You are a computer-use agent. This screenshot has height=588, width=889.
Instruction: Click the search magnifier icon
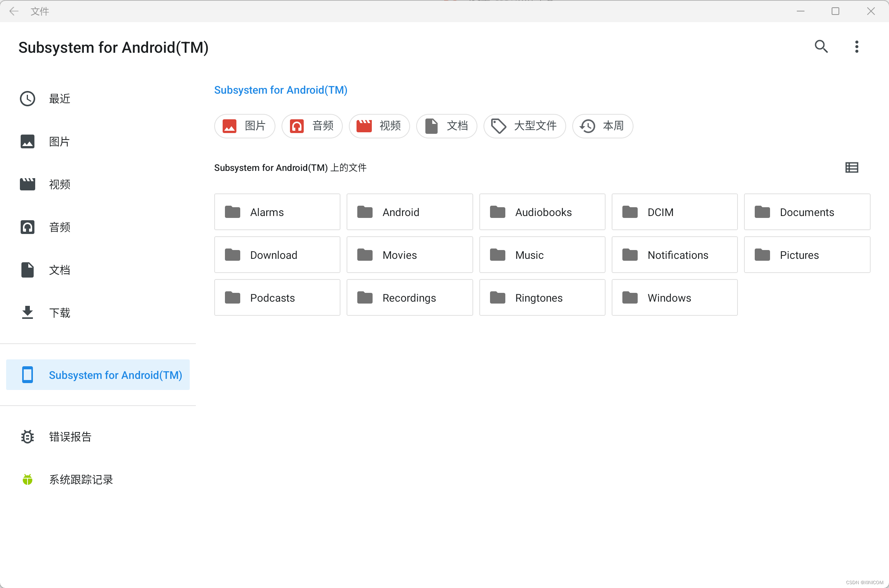tap(821, 47)
